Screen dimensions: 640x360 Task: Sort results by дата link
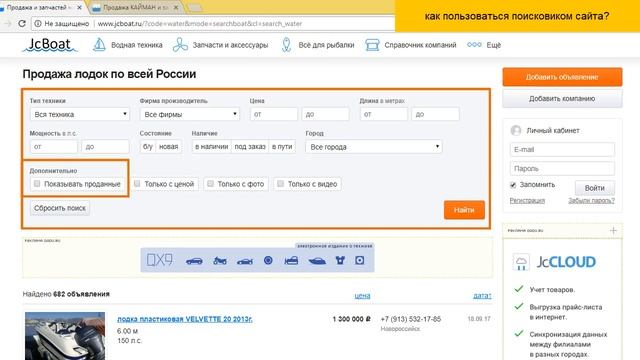point(482,296)
